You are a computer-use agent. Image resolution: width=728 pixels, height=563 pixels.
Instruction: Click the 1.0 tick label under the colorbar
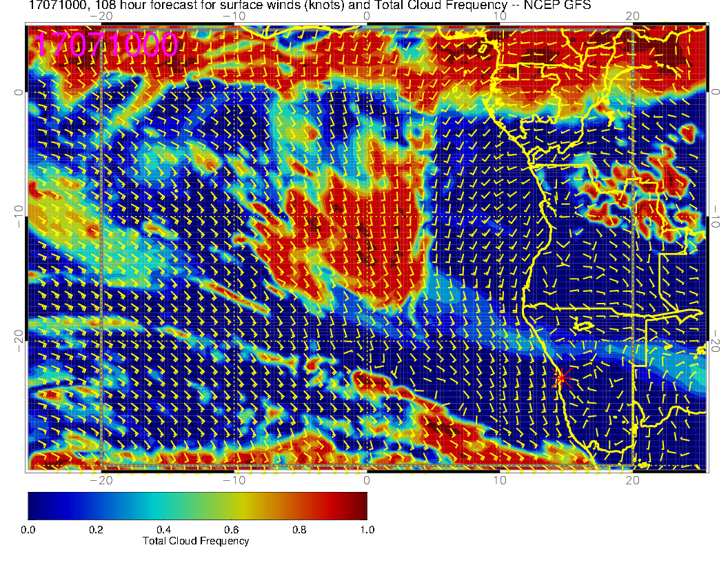click(x=367, y=530)
